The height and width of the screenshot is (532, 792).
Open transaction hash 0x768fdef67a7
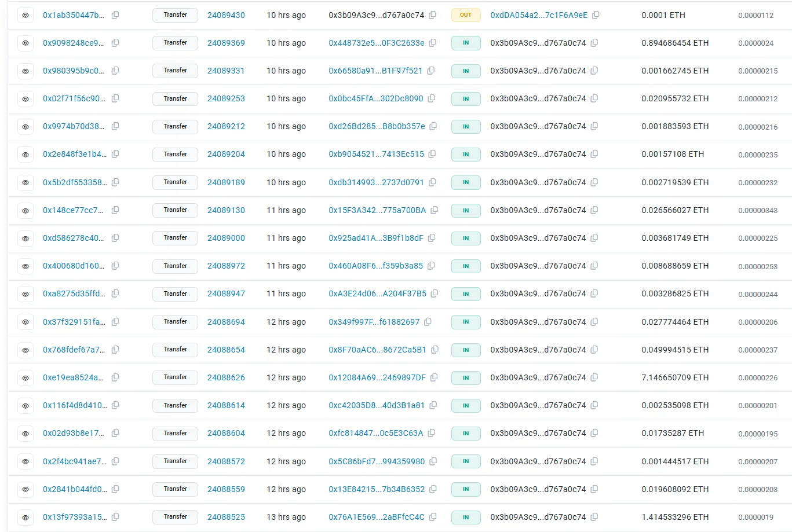pos(74,350)
